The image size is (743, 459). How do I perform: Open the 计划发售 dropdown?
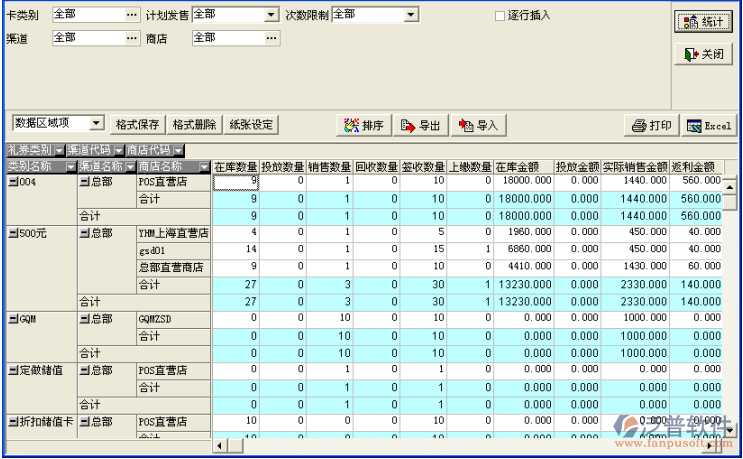[271, 15]
